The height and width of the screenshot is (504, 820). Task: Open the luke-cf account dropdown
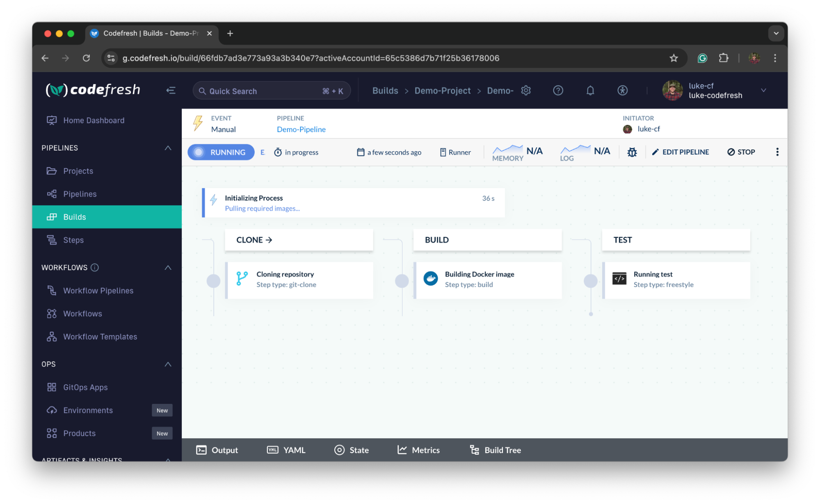[x=763, y=90]
